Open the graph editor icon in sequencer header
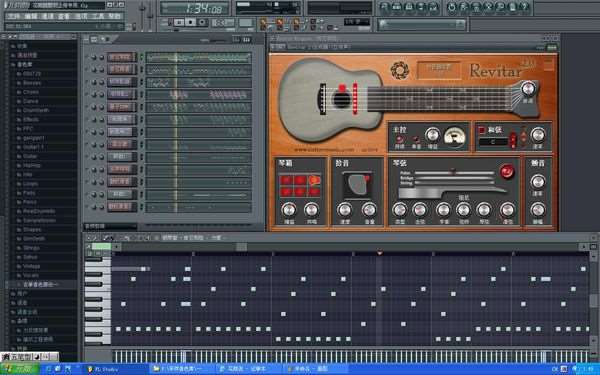The width and height of the screenshot is (600, 375). pos(247,39)
